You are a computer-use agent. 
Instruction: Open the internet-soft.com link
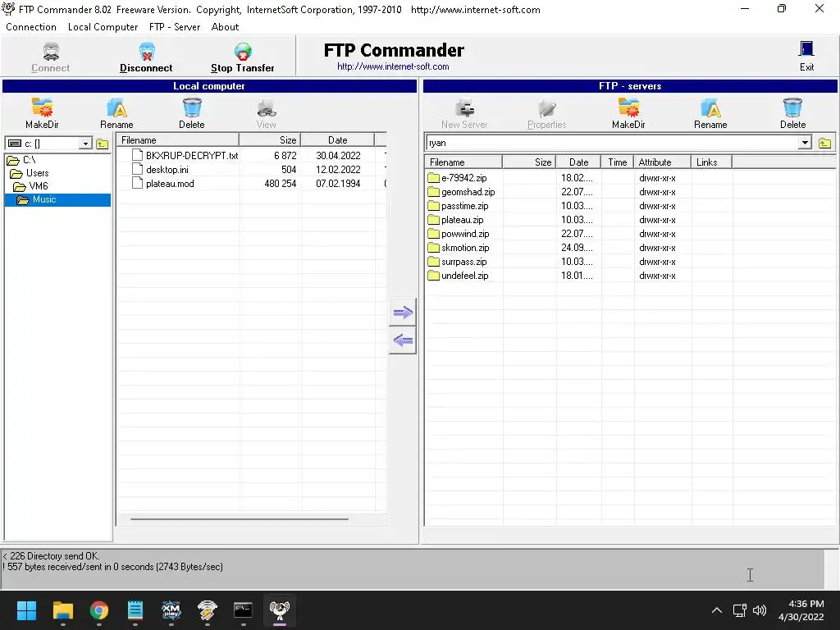[393, 66]
